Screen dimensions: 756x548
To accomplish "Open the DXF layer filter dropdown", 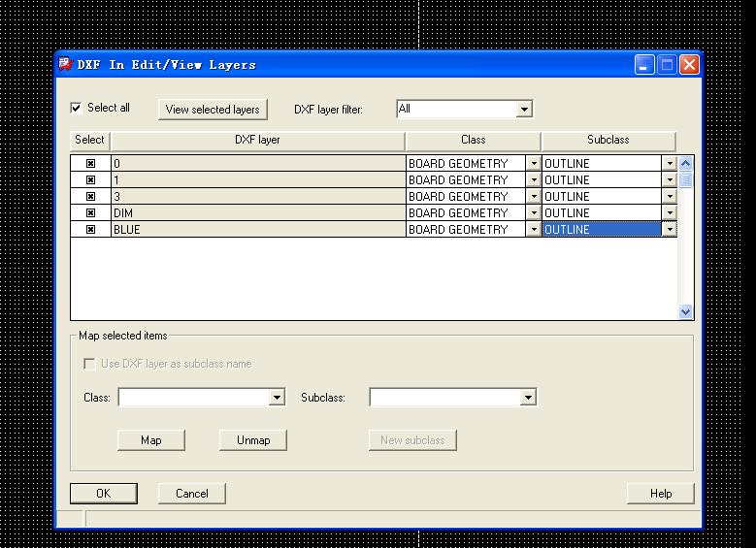I will (524, 110).
